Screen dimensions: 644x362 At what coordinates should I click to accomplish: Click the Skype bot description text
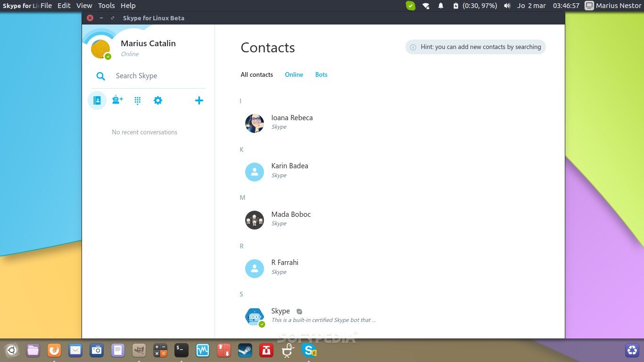(323, 320)
